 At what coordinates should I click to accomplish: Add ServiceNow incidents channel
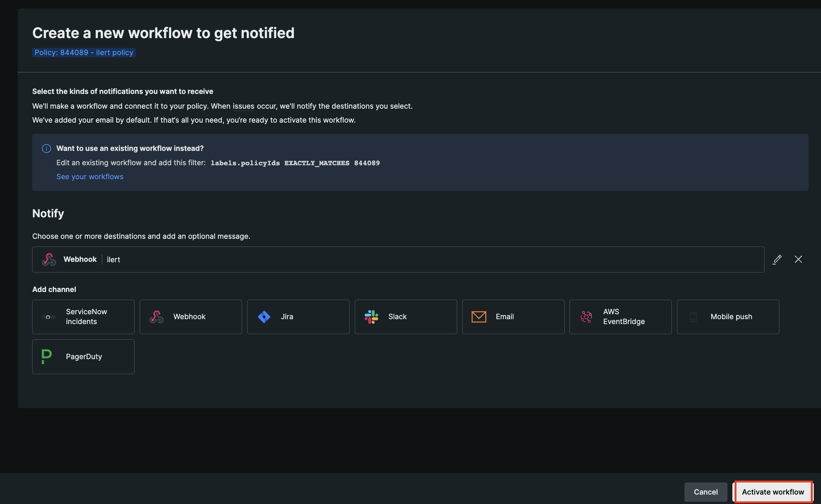(86, 317)
